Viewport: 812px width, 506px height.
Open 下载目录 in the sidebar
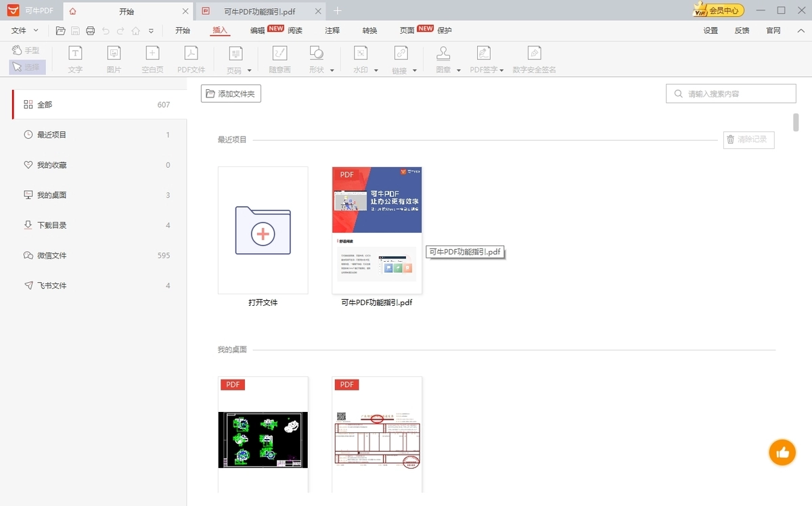point(99,225)
